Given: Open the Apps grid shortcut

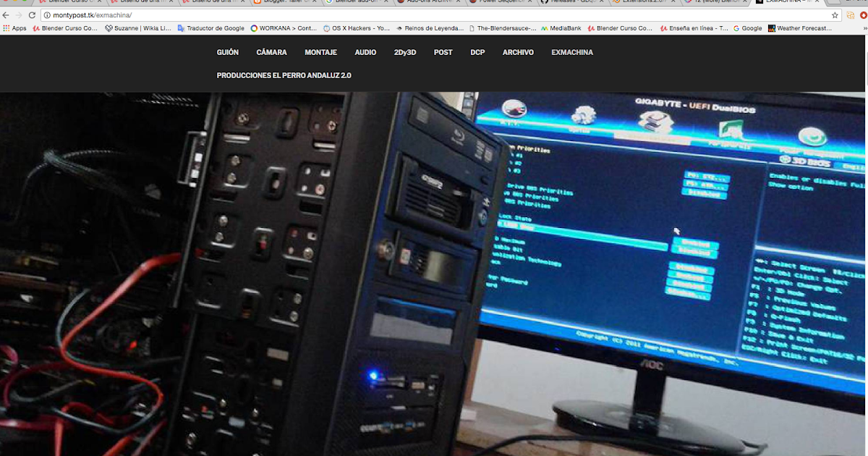Looking at the screenshot, I should (14, 28).
